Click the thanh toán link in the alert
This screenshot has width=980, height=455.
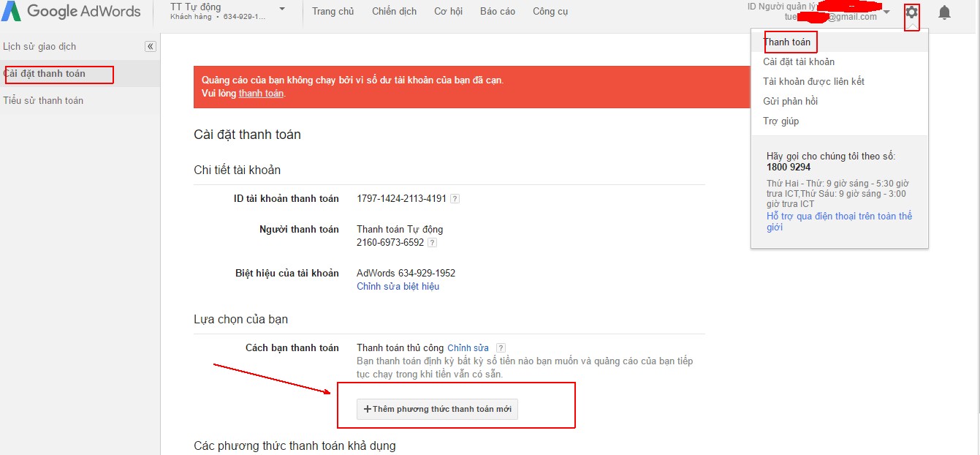coord(261,94)
